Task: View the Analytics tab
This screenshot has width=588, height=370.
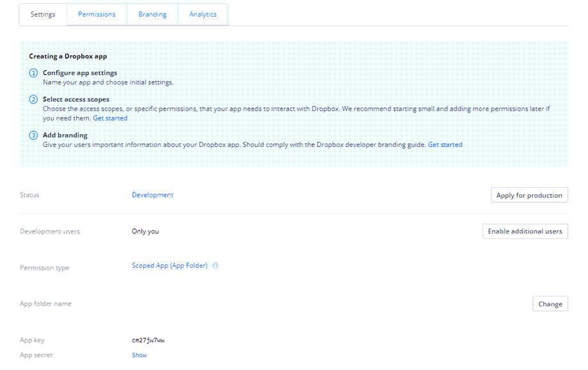Action: (203, 14)
